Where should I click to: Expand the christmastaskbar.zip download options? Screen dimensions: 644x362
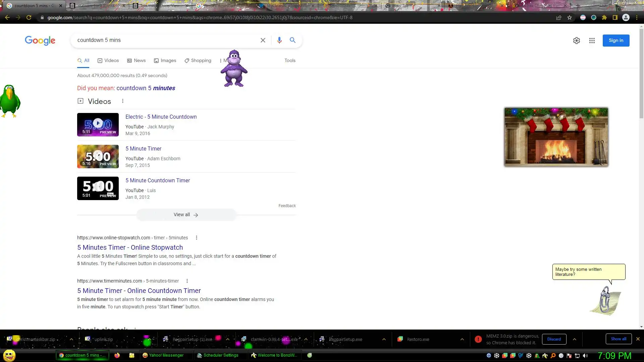point(71,339)
